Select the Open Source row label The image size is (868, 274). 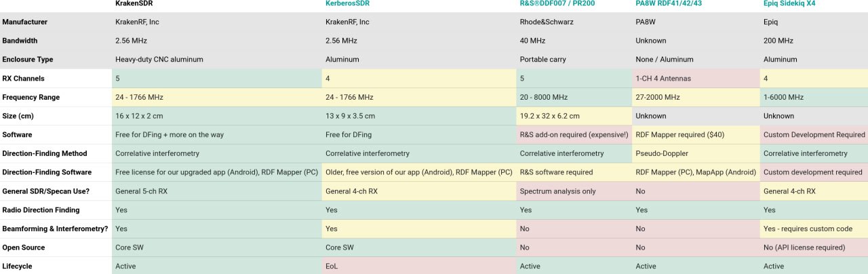(24, 248)
